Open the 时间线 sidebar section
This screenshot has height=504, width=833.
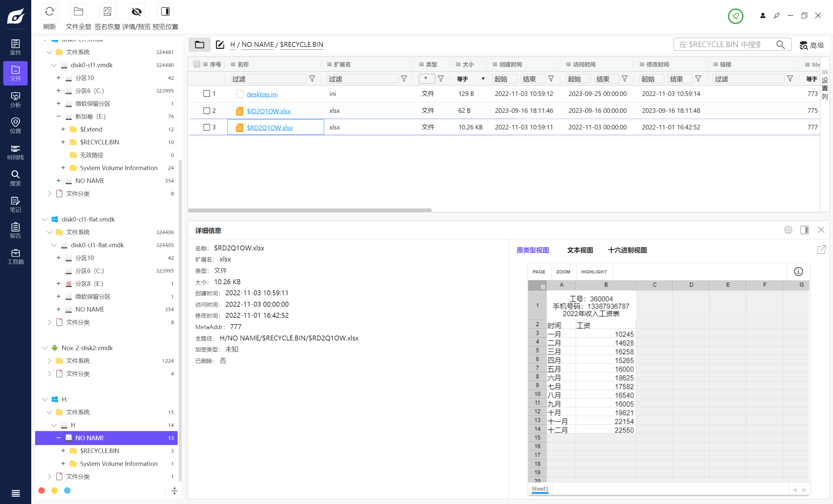16,152
